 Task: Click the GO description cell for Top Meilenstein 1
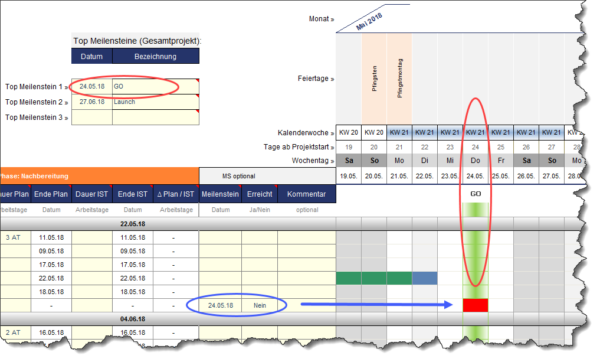pos(156,86)
